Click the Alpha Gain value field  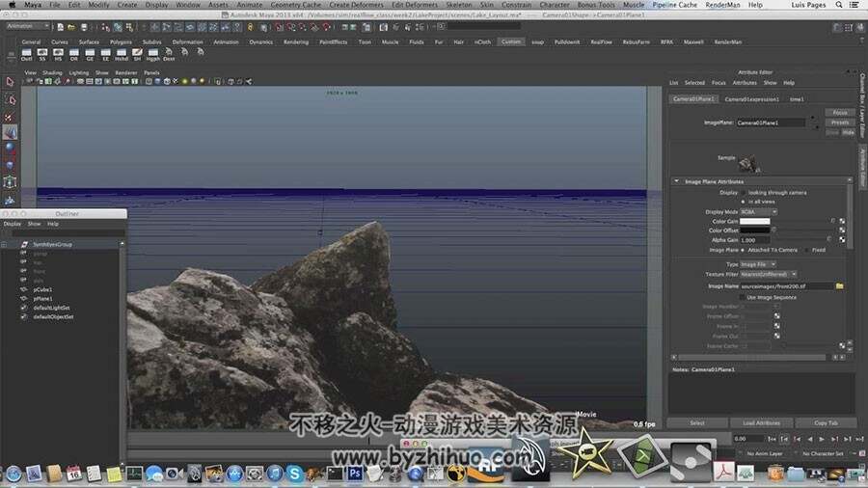click(754, 240)
